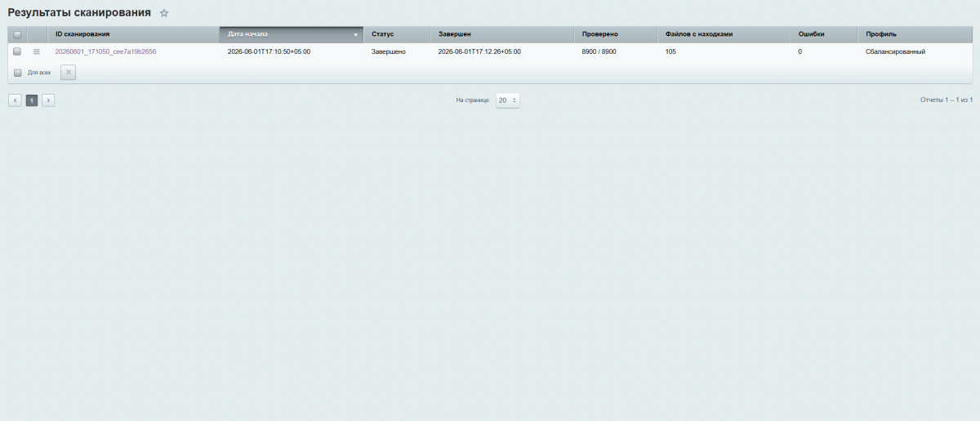Go to previous page arrow
The image size is (980, 421).
[x=16, y=100]
